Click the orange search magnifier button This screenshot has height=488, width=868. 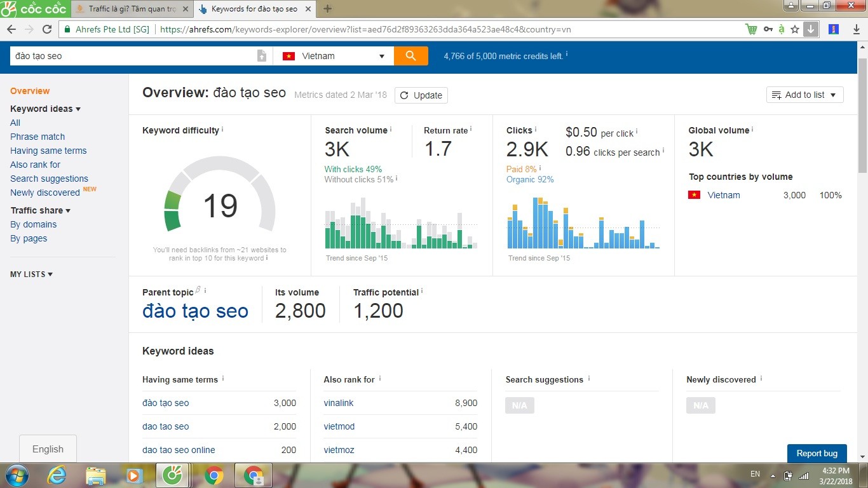pos(411,56)
